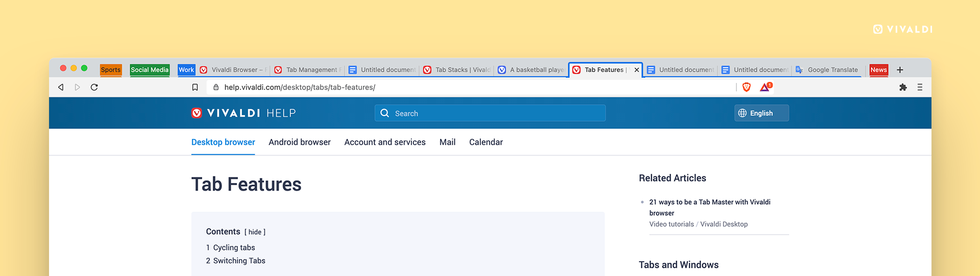The height and width of the screenshot is (276, 980).
Task: Open Video tutorials category link
Action: tap(671, 224)
